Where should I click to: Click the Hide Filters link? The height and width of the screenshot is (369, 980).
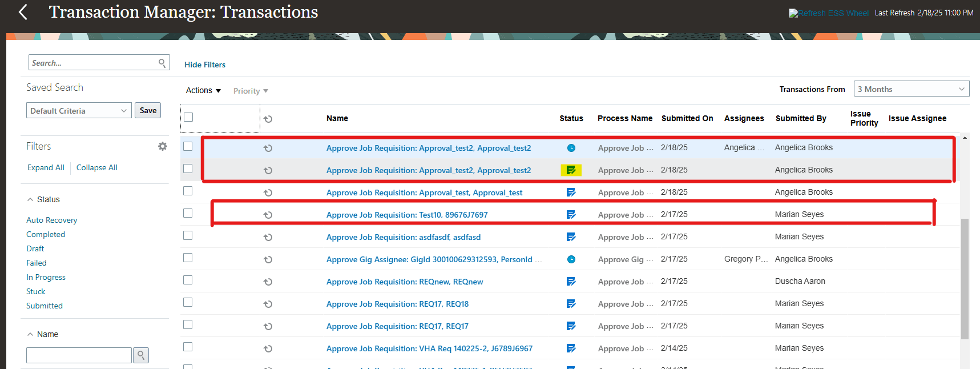pos(205,65)
